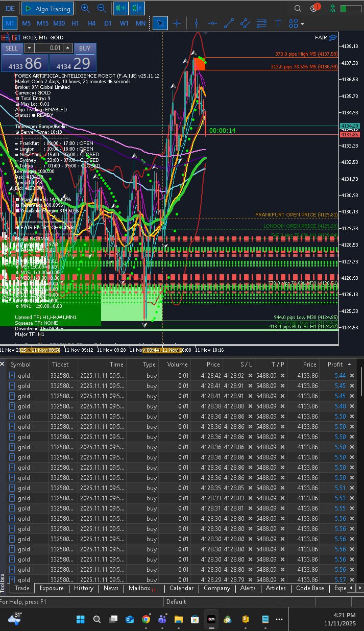Viewport: 364px width, 631px height.
Task: Decrease lot volume with down arrow
Action: coord(29,48)
